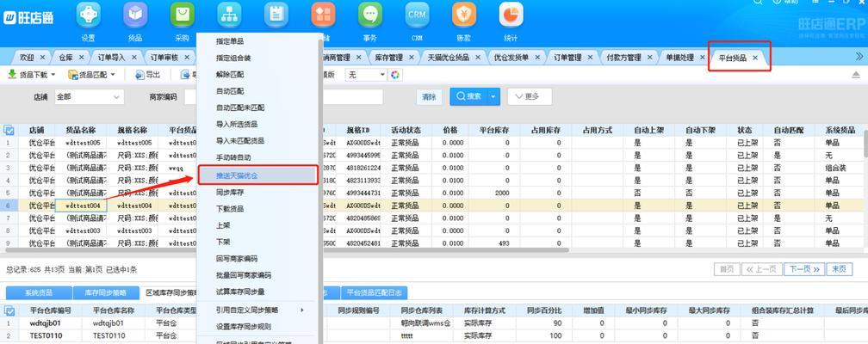This screenshot has width=868, height=344.
Task: Jump to 末页 last page
Action: 840,269
